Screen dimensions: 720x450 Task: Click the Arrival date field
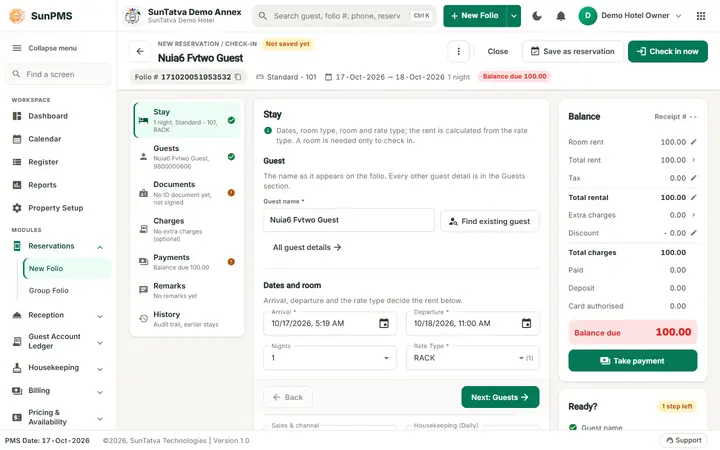click(x=330, y=323)
